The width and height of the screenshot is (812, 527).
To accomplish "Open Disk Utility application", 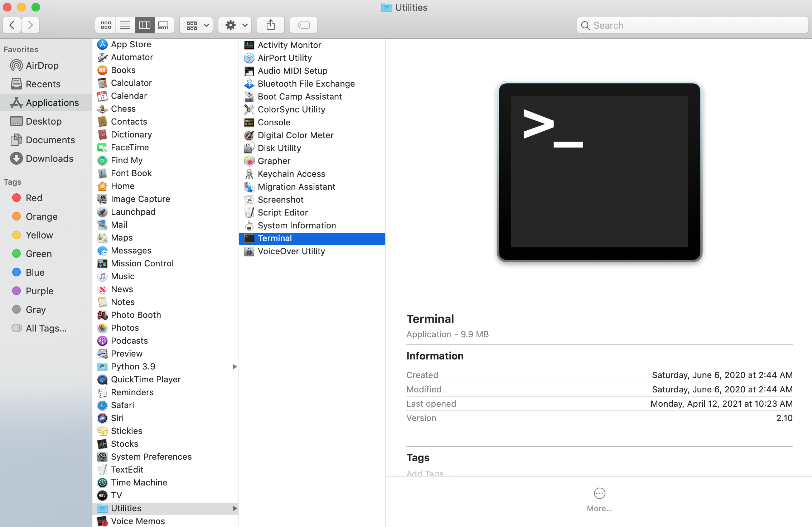I will 280,148.
